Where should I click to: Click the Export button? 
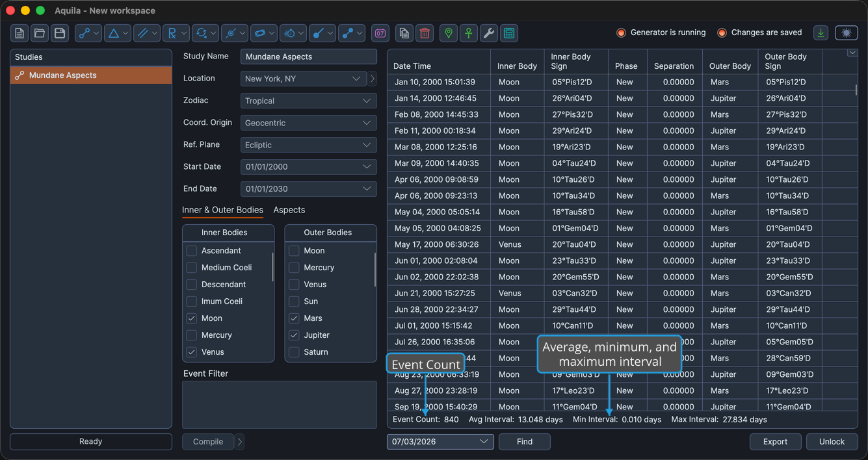[776, 442]
